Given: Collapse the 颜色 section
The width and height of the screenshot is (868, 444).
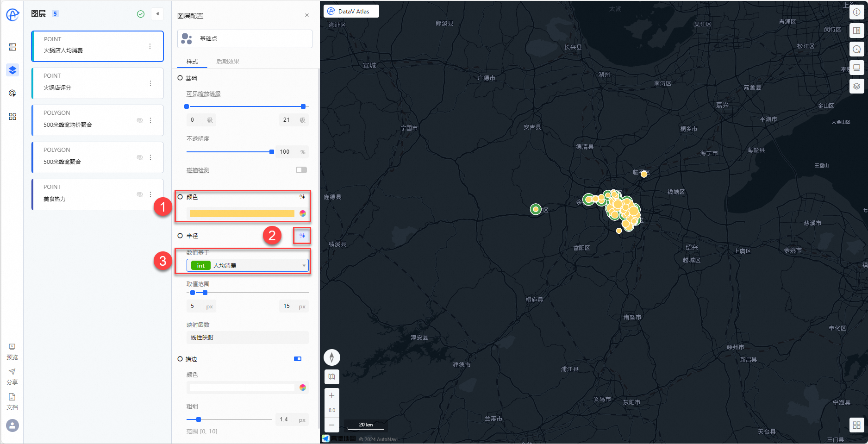Looking at the screenshot, I should [x=180, y=197].
